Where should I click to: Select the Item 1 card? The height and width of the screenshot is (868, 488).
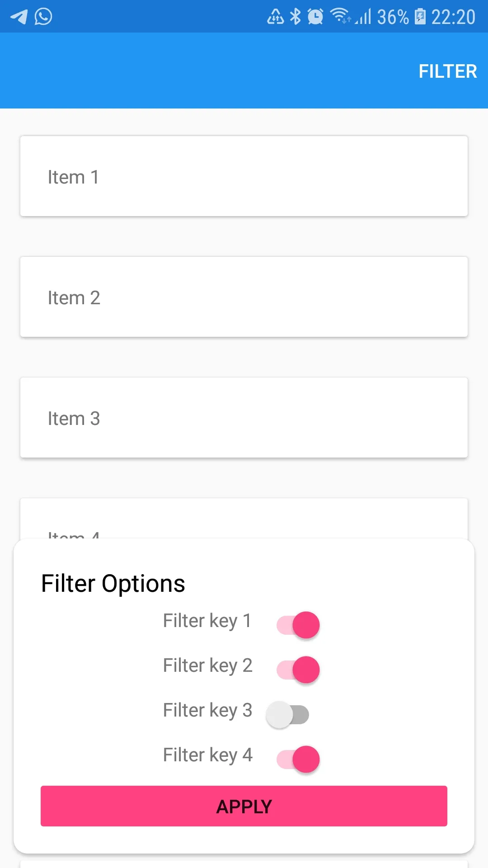click(244, 176)
